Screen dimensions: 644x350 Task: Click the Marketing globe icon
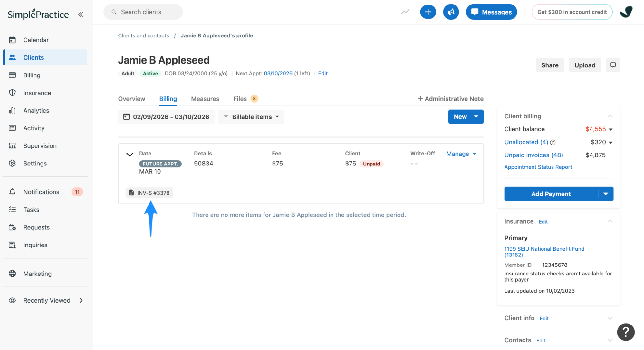coord(12,274)
